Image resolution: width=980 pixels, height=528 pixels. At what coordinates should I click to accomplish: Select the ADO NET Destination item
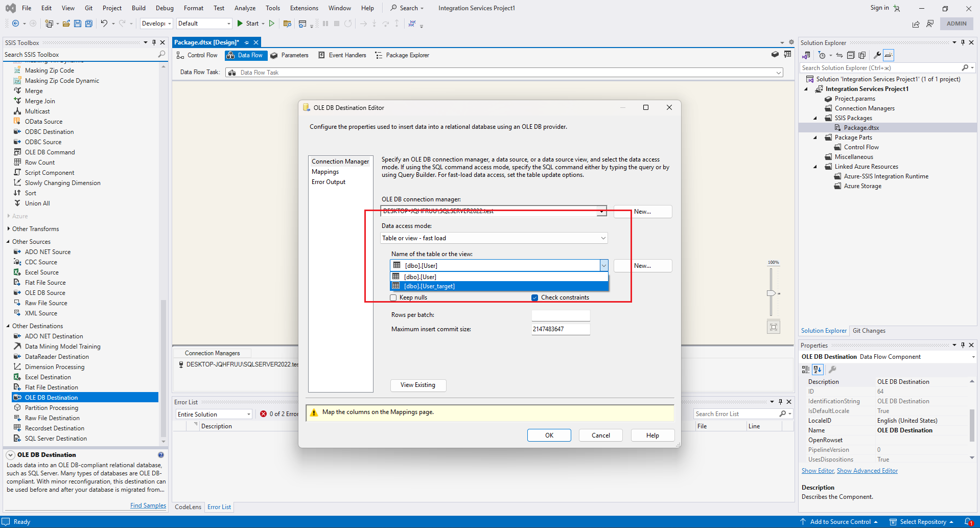[x=54, y=336]
